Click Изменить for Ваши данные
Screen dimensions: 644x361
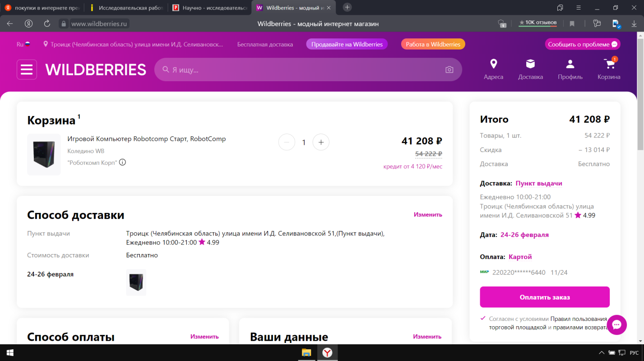[x=427, y=336]
